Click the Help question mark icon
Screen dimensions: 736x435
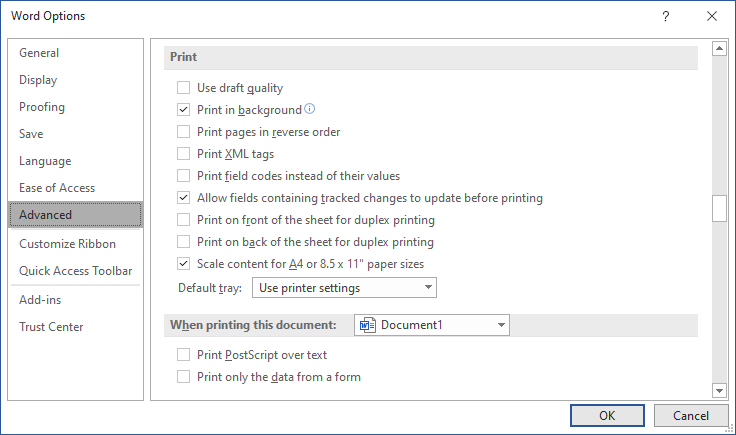(665, 16)
